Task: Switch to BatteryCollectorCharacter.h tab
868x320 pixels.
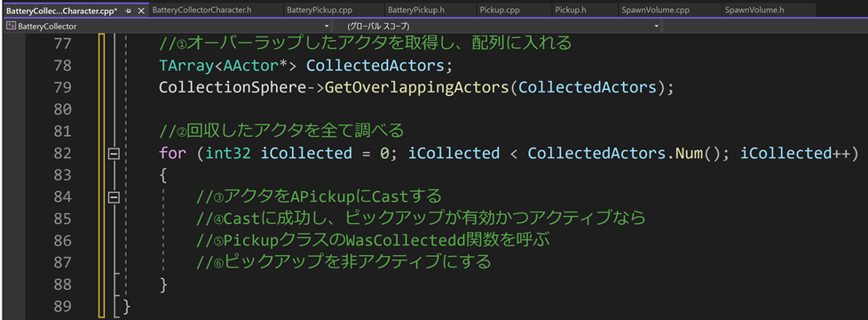Action: 201,10
